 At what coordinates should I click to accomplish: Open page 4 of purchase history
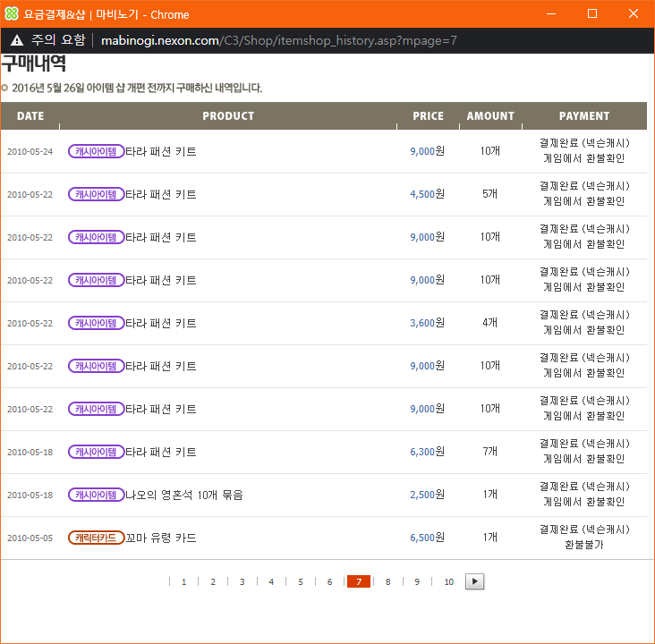pyautogui.click(x=271, y=581)
